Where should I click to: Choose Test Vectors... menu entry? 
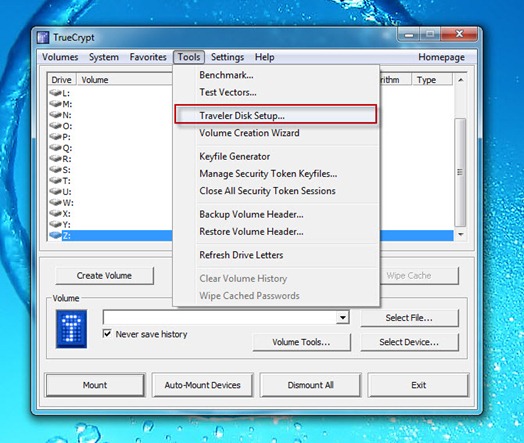276,92
